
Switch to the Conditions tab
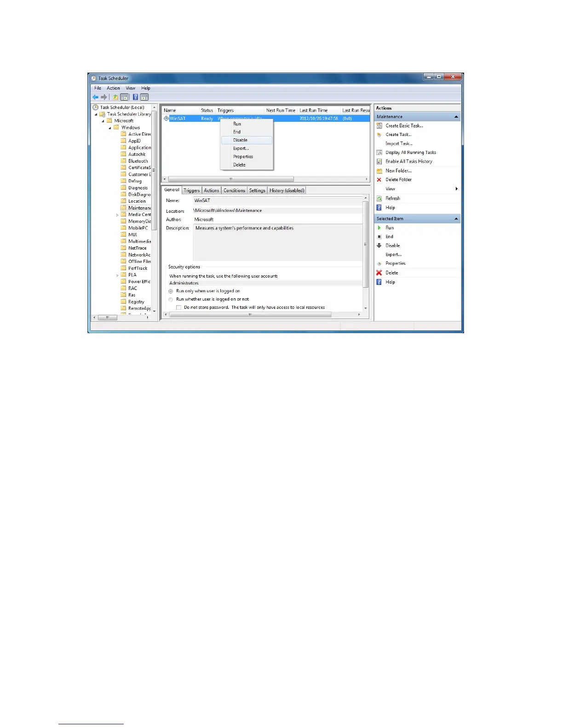pyautogui.click(x=235, y=190)
